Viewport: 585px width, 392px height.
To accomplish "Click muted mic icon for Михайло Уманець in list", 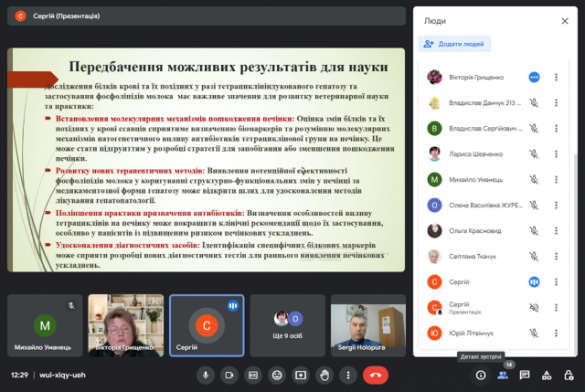I will click(534, 179).
